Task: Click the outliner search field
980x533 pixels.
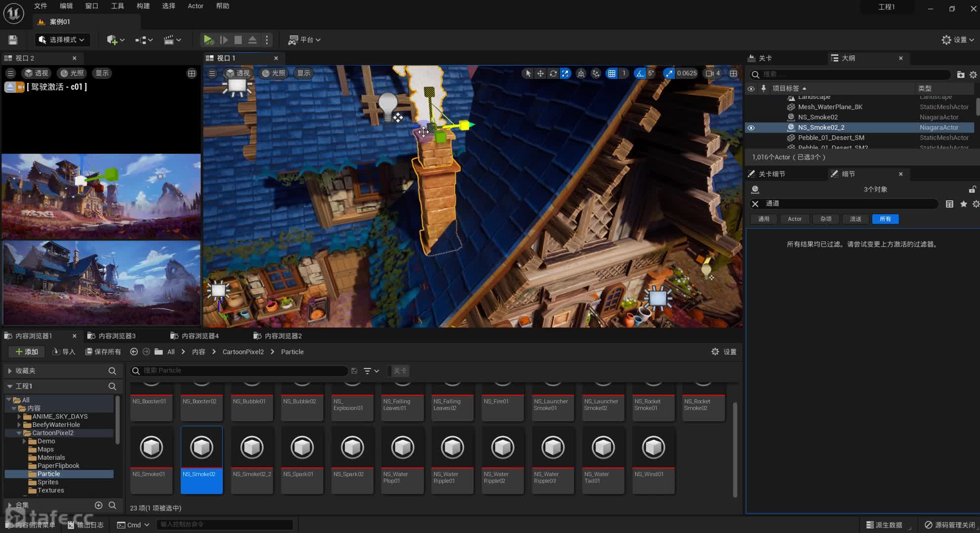Action: point(851,74)
